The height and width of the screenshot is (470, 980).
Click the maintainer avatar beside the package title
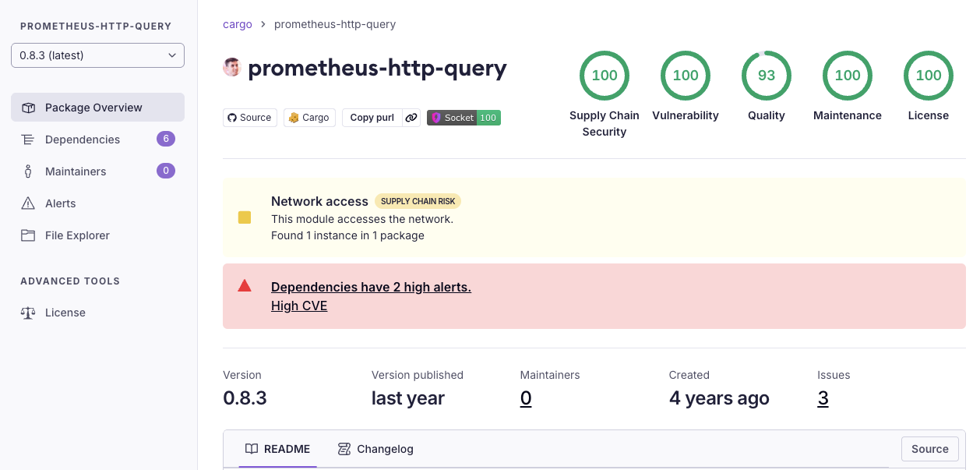[231, 68]
